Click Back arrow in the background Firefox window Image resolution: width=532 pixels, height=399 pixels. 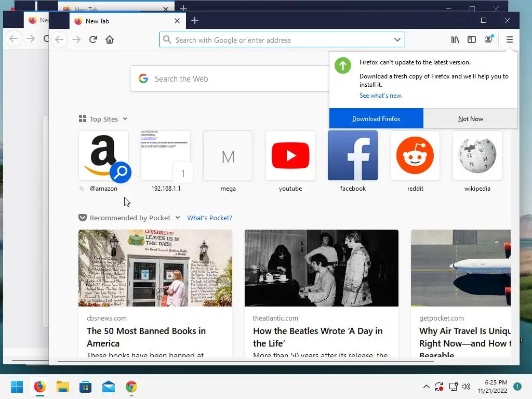(x=14, y=38)
